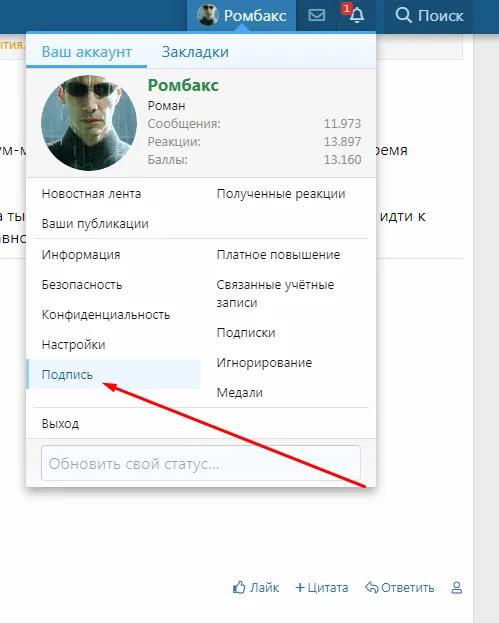
Task: Open the messages envelope icon
Action: (x=317, y=15)
